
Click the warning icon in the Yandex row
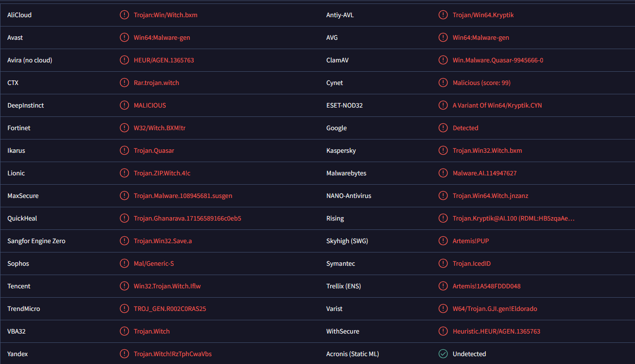124,354
